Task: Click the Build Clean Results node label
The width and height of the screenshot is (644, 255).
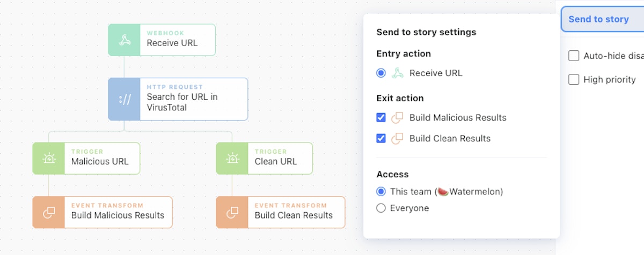Action: coord(294,215)
